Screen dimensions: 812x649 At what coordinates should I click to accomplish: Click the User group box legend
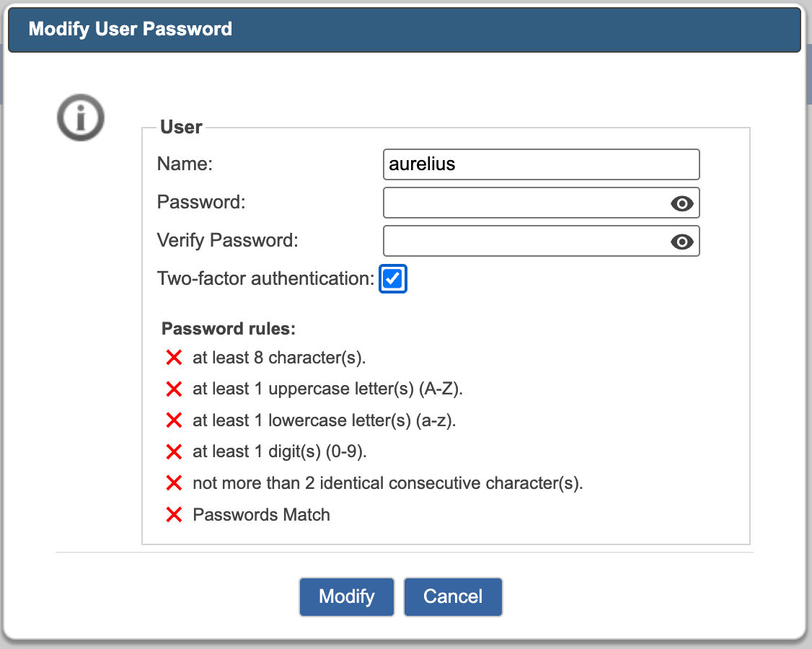[181, 127]
